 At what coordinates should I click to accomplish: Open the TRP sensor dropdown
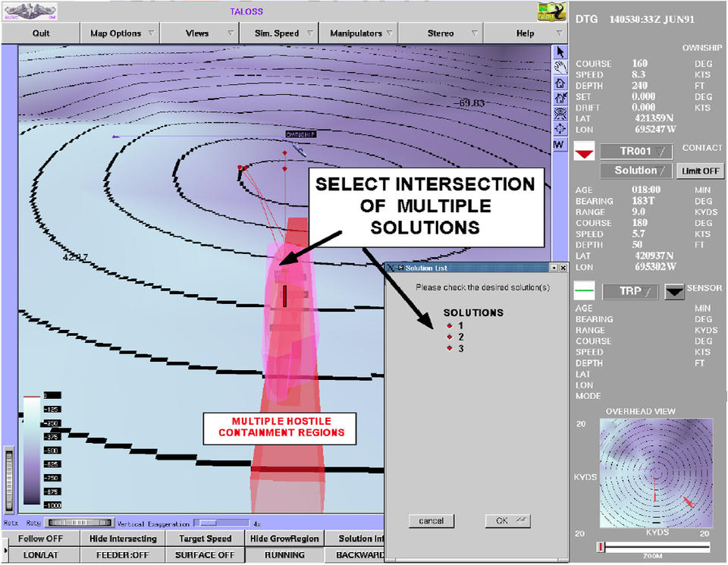(630, 291)
